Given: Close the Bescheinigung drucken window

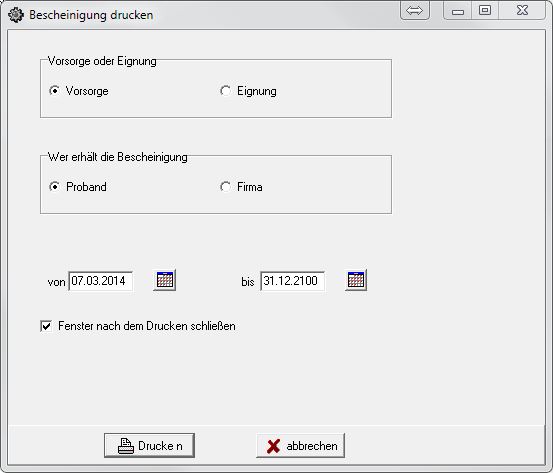Looking at the screenshot, I should 522,11.
